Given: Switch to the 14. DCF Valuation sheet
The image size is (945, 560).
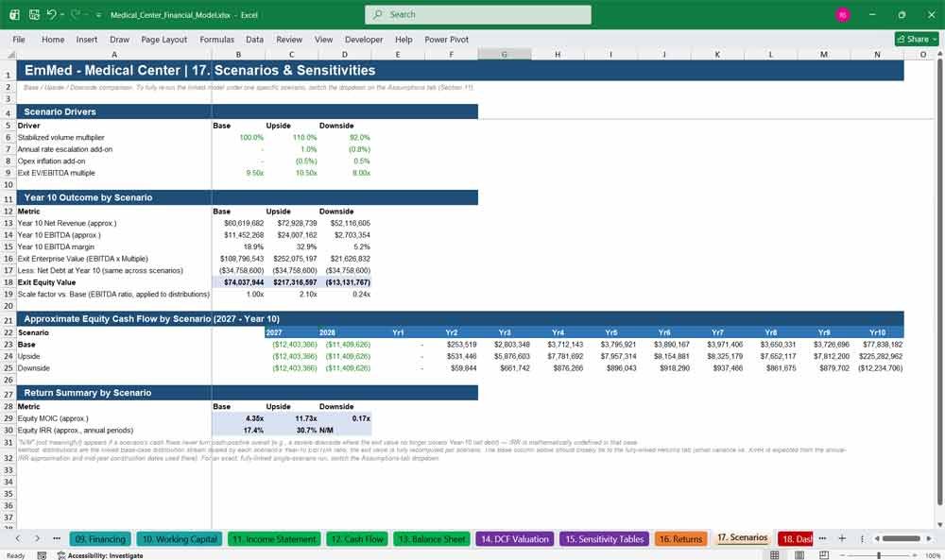Looking at the screenshot, I should pos(515,539).
